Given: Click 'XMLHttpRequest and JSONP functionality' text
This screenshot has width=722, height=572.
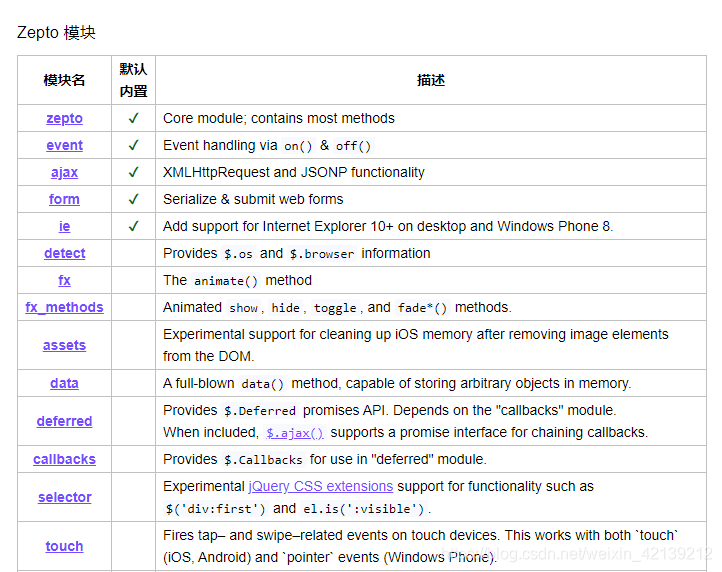Looking at the screenshot, I should pos(293,172).
